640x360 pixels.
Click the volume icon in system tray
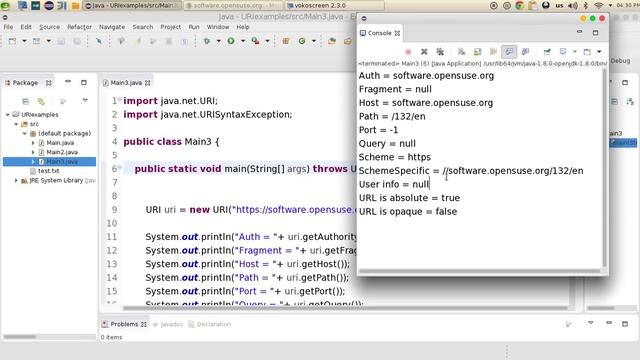tap(573, 6)
